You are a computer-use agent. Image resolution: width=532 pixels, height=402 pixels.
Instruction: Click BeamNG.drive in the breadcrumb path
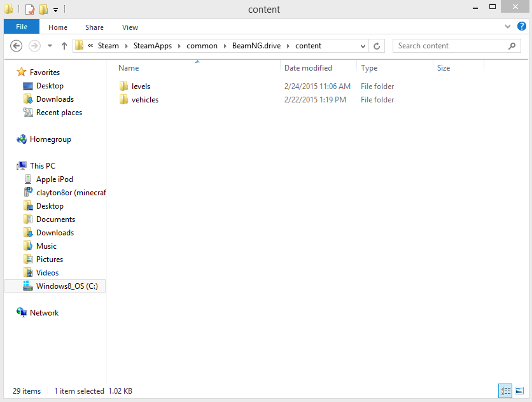[x=256, y=46]
